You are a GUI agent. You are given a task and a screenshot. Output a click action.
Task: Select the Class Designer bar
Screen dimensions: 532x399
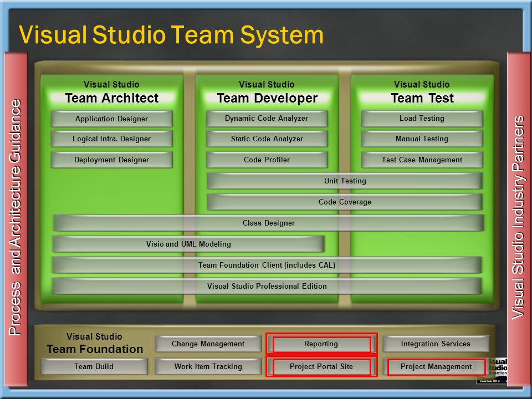tap(269, 223)
